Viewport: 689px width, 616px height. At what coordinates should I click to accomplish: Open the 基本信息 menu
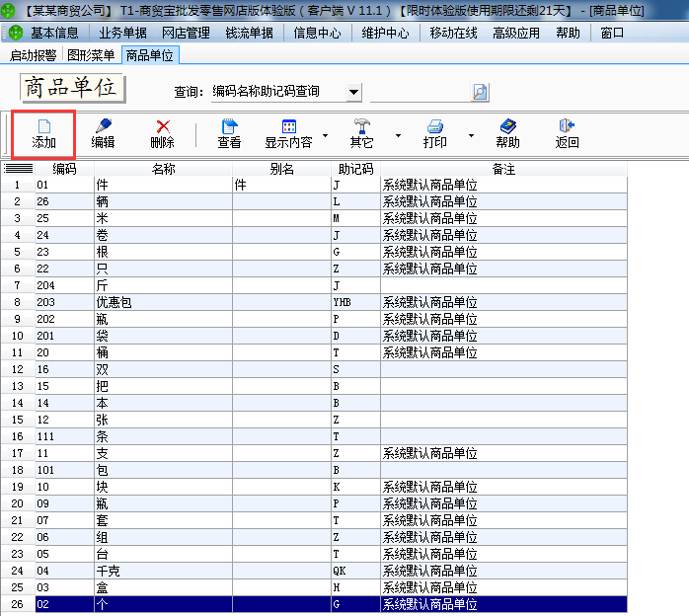[54, 33]
